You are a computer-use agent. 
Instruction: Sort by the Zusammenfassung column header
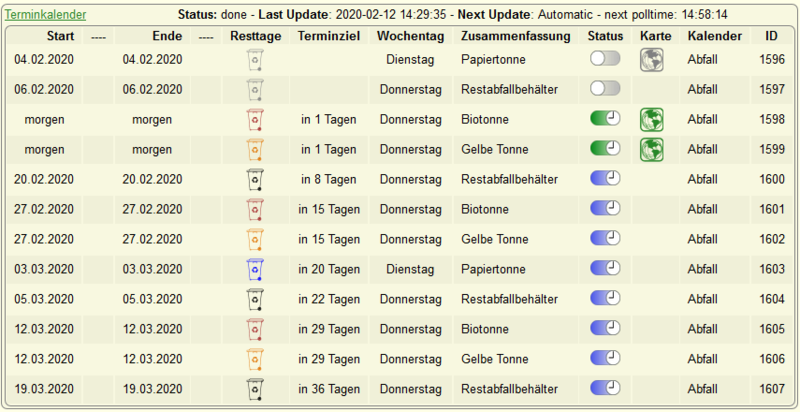515,36
